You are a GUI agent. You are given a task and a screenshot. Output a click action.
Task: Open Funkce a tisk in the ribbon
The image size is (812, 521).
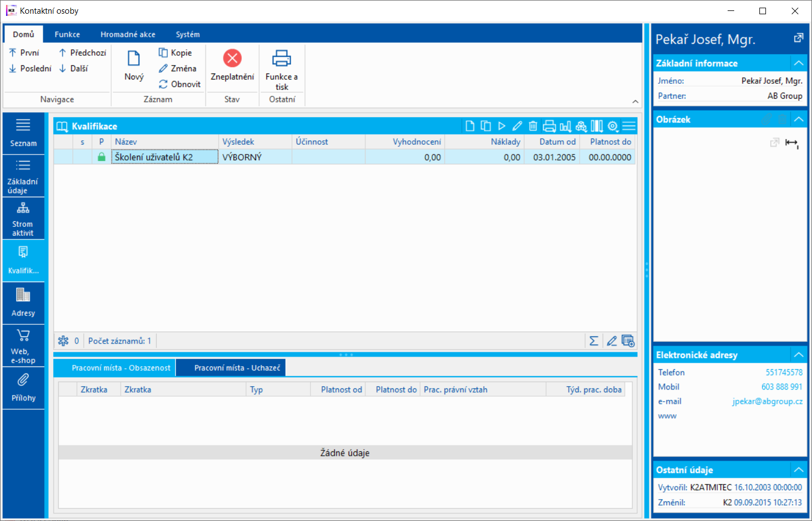pos(282,70)
